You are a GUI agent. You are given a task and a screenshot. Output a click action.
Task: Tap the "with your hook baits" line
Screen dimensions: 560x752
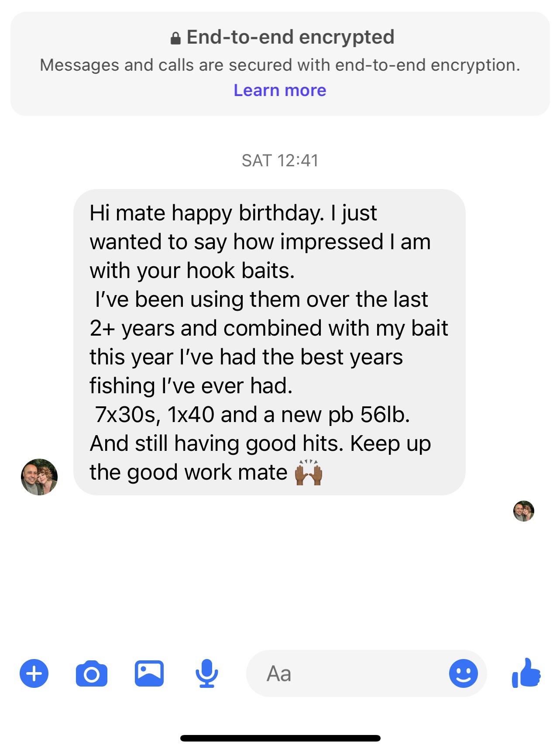[x=192, y=271]
